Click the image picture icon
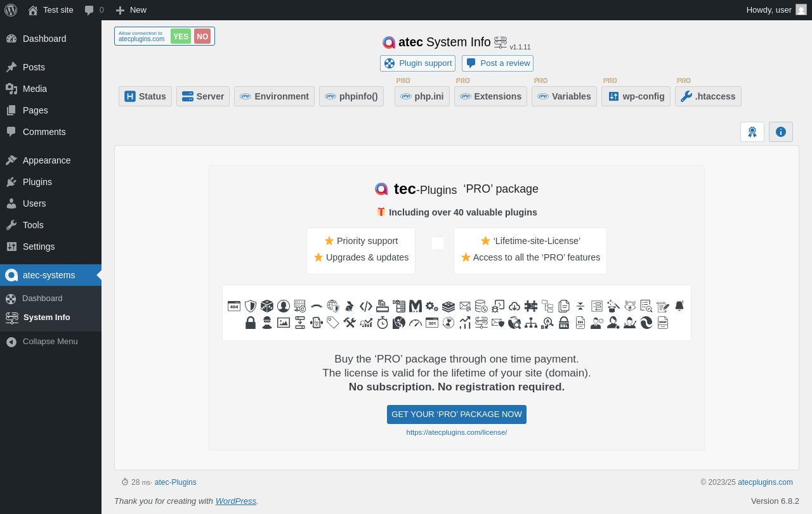 pyautogui.click(x=284, y=323)
